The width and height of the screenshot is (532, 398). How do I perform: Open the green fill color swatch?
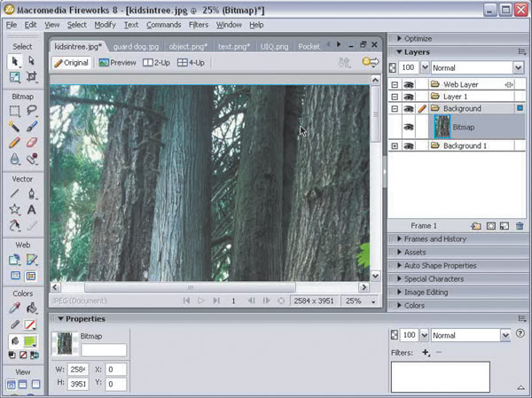[30, 341]
